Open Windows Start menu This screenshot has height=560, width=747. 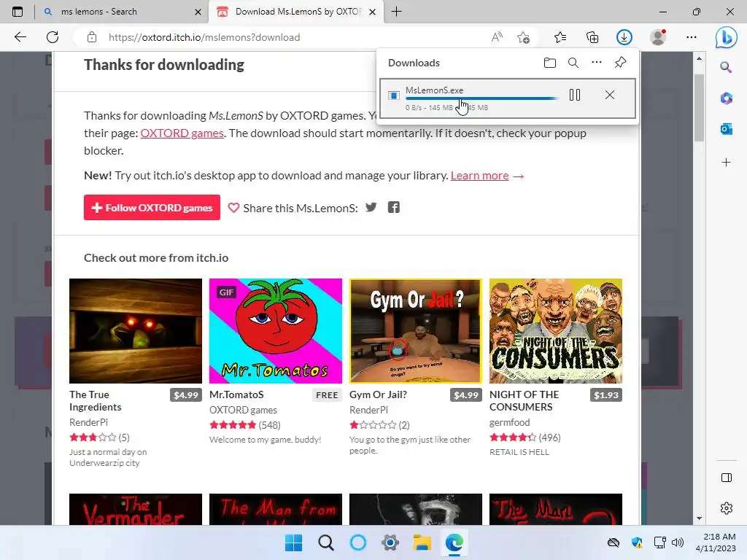tap(293, 542)
